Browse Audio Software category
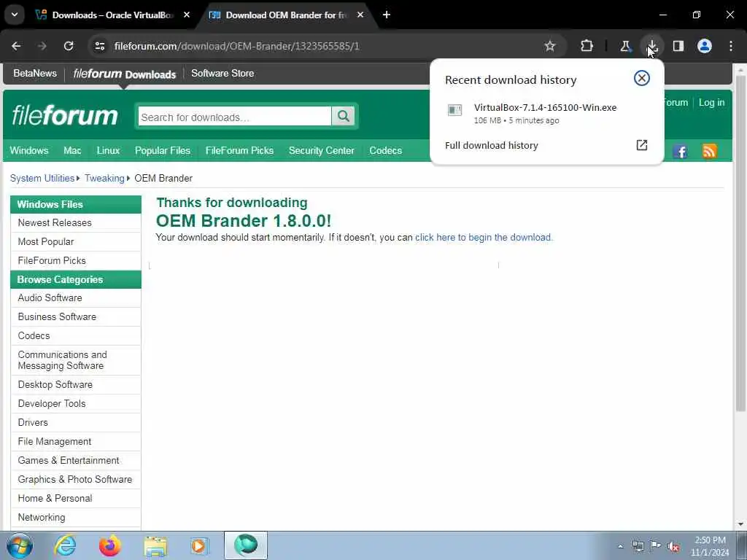Viewport: 747px width, 560px height. pyautogui.click(x=76, y=298)
